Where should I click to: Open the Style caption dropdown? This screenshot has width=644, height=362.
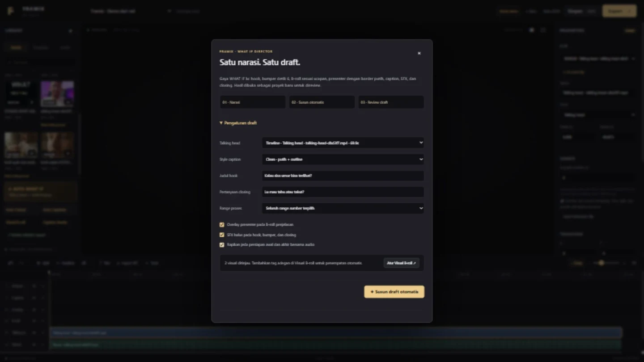(x=343, y=159)
